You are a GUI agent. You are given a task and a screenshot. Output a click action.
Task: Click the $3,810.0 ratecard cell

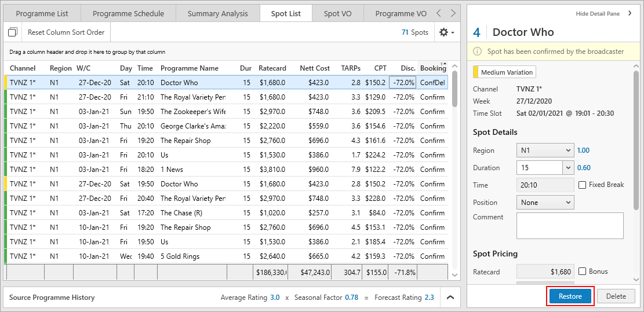(272, 170)
